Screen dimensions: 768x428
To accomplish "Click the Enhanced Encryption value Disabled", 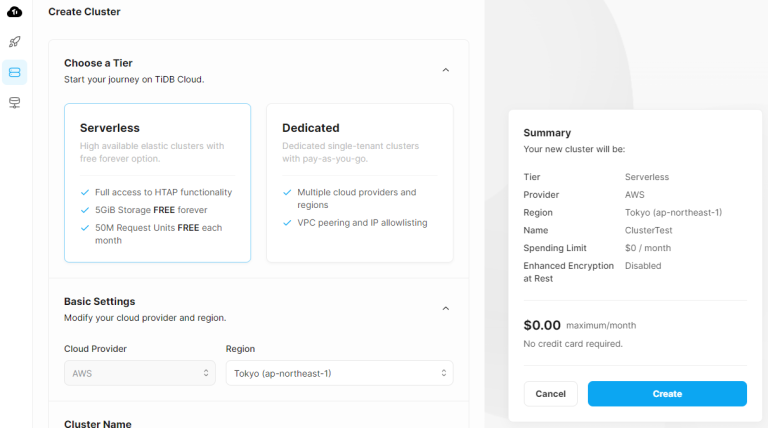I will pyautogui.click(x=643, y=266).
